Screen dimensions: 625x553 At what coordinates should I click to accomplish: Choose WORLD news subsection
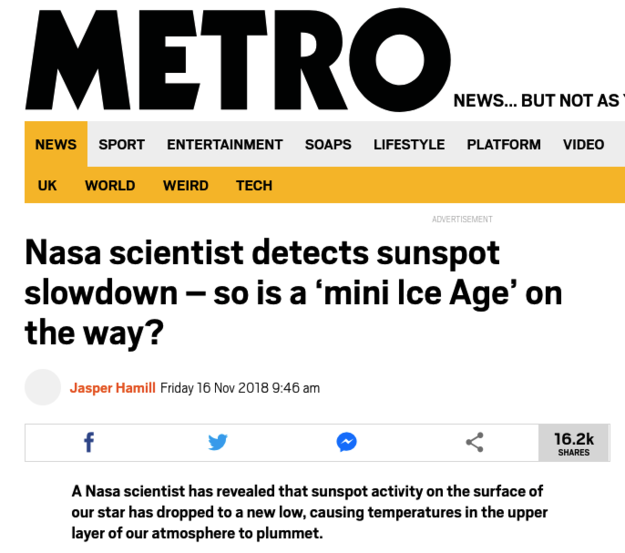pos(110,185)
